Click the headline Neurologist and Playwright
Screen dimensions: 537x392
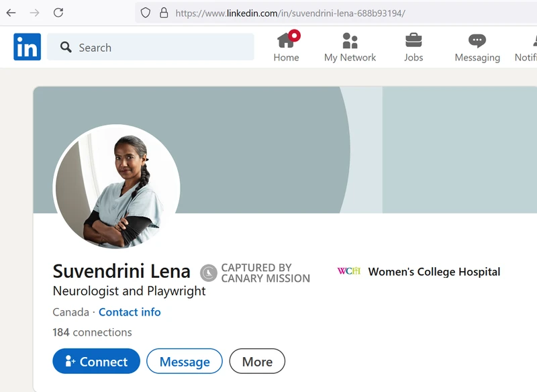tap(129, 291)
